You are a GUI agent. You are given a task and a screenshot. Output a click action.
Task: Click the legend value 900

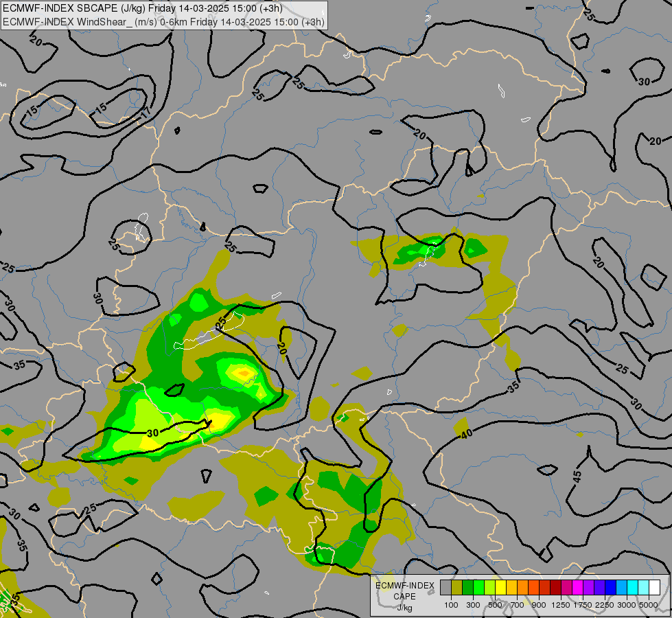(x=539, y=605)
